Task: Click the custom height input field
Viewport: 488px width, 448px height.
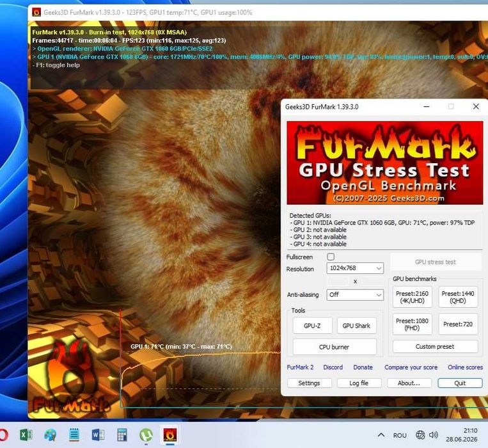Action: coord(372,282)
